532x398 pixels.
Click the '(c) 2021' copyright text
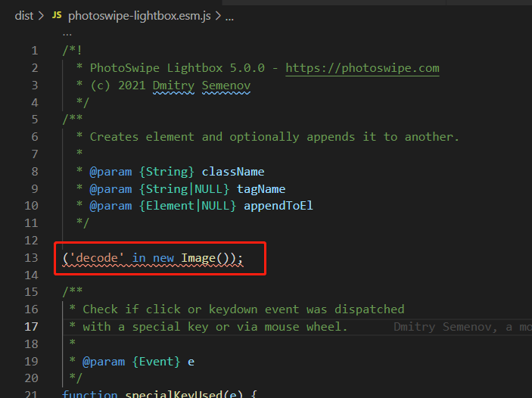(118, 86)
